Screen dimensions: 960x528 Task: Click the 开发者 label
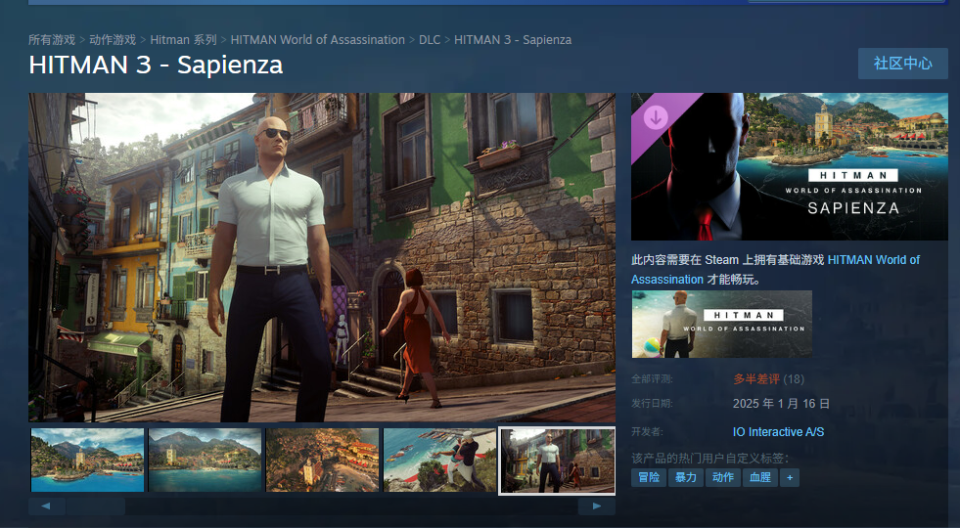coord(647,432)
